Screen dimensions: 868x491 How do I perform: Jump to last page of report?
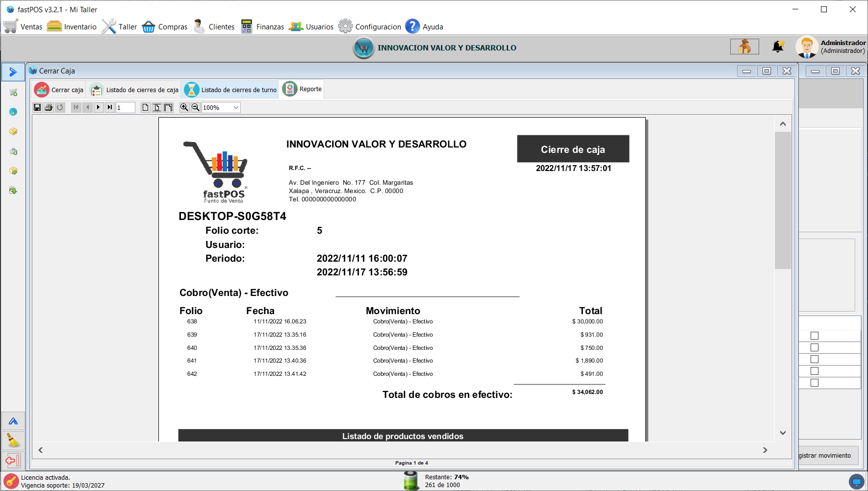pyautogui.click(x=110, y=107)
